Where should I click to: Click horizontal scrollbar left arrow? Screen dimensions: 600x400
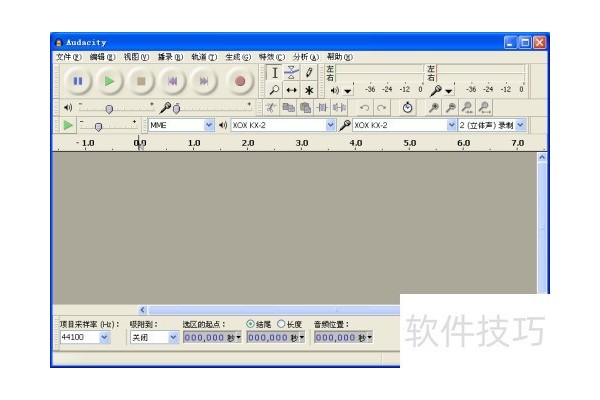click(142, 310)
